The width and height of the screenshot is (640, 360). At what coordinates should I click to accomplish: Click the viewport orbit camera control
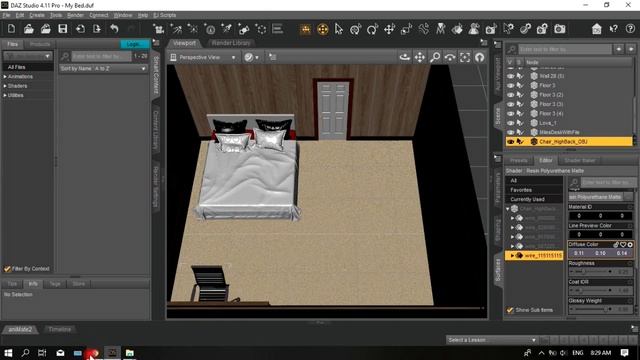404,57
